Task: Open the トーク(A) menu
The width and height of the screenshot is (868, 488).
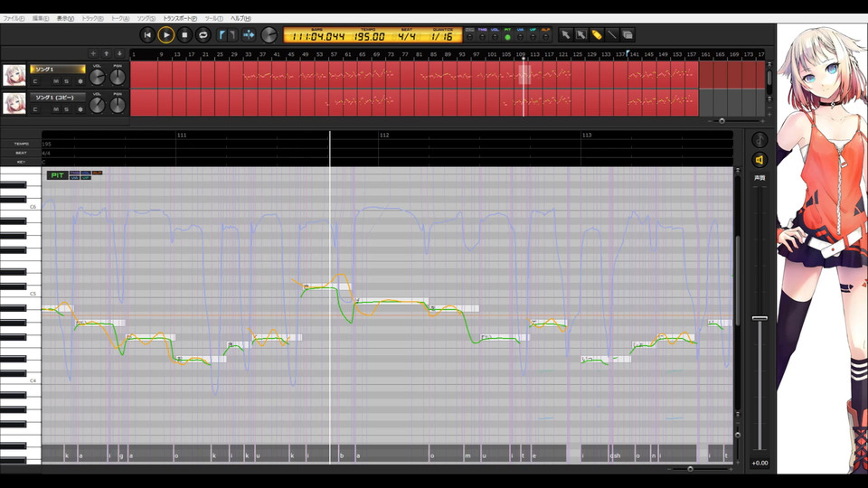Action: point(120,18)
